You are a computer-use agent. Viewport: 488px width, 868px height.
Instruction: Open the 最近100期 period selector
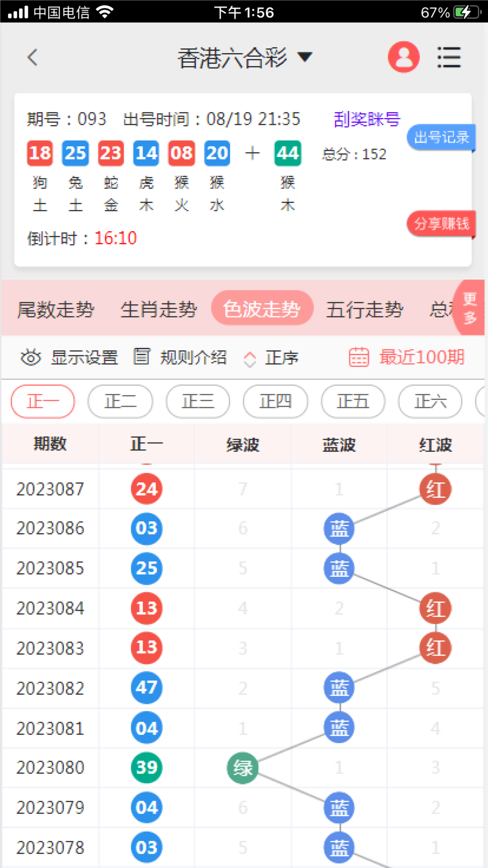click(422, 357)
